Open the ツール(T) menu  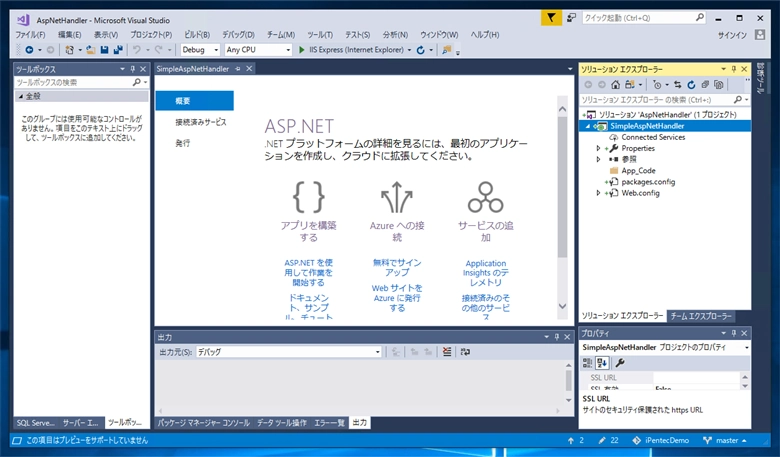[x=320, y=34]
